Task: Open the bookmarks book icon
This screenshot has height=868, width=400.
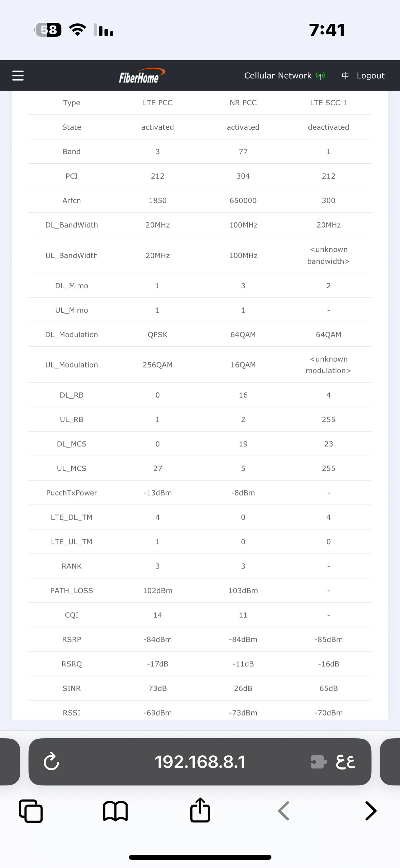Action: point(115,811)
